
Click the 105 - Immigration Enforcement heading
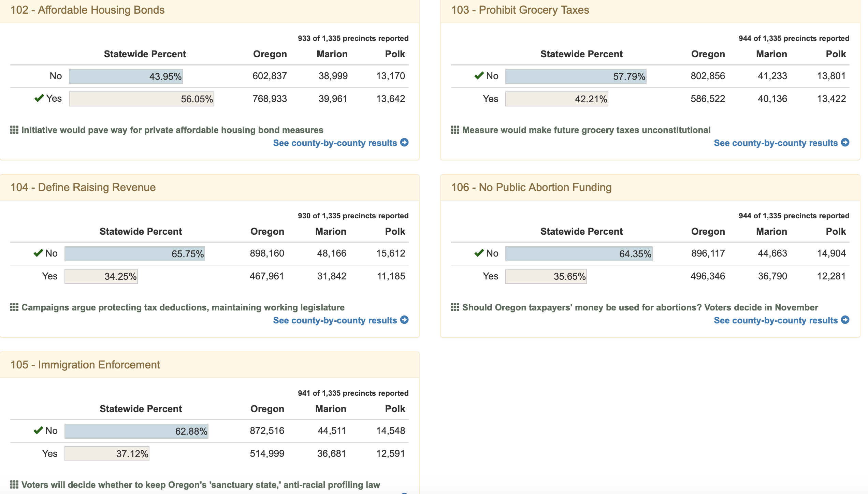(85, 365)
